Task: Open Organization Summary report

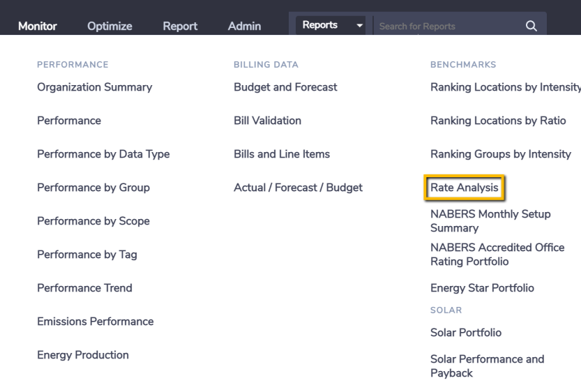Action: pos(94,87)
